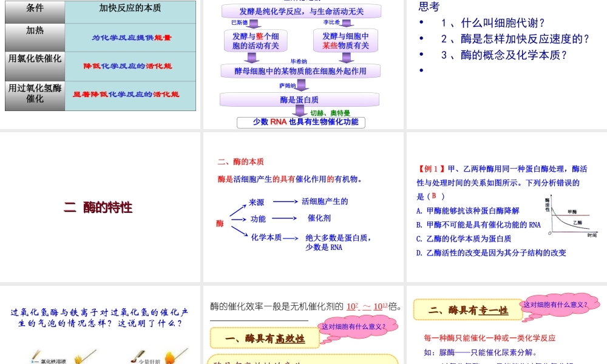Screen dimensions: 607x364
Task: Click option B. 甲酶不可能是具有催化功能的RNA
Action: pyautogui.click(x=478, y=224)
